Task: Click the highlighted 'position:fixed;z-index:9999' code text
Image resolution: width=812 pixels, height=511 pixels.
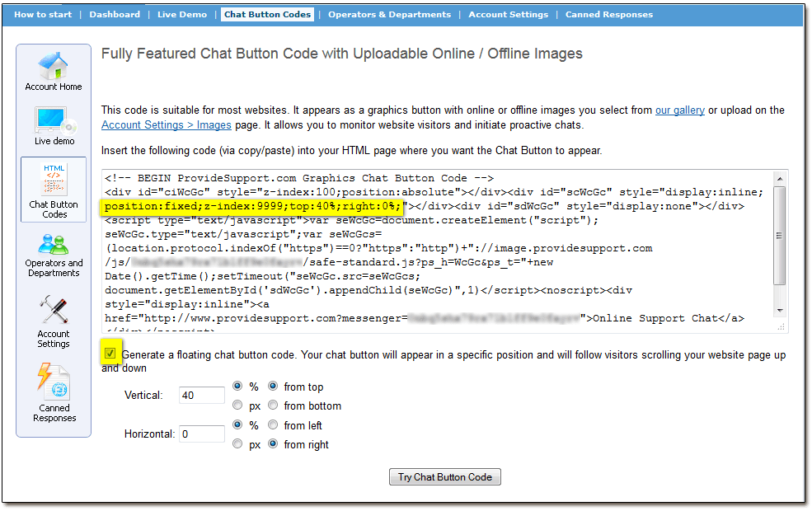Action: click(253, 206)
